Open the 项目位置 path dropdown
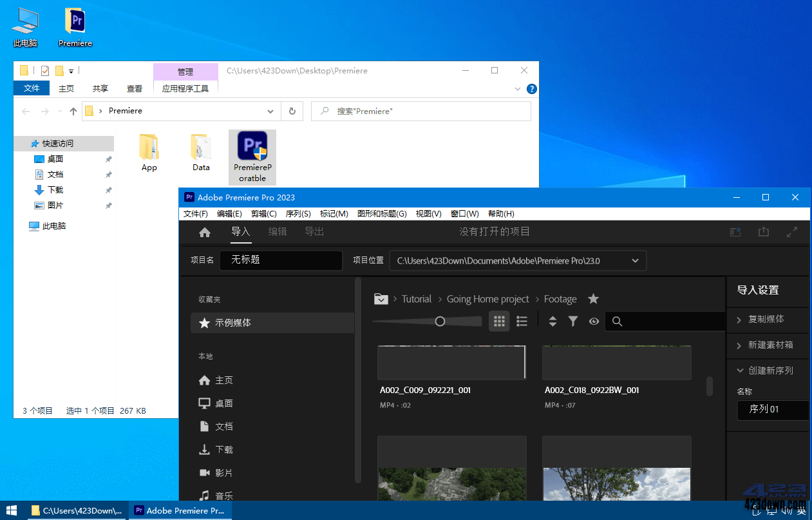 tap(635, 260)
